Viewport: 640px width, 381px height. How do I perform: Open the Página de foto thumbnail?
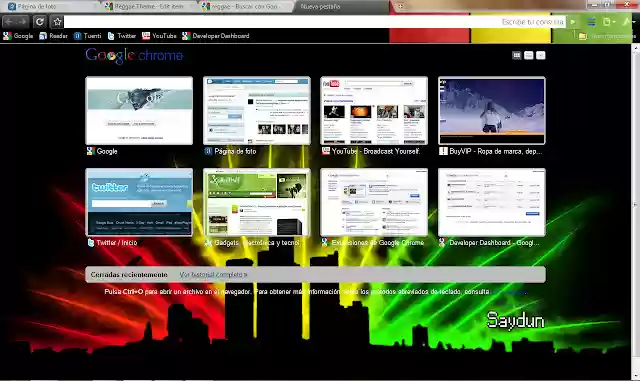pos(257,111)
